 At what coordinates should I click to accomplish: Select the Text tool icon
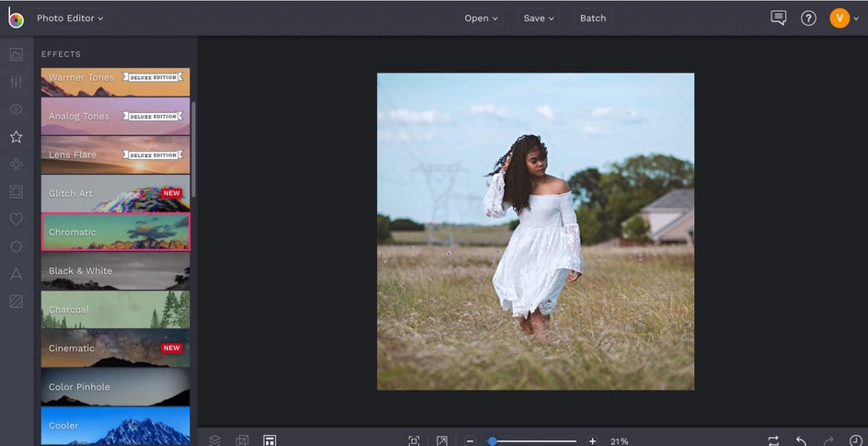(16, 274)
